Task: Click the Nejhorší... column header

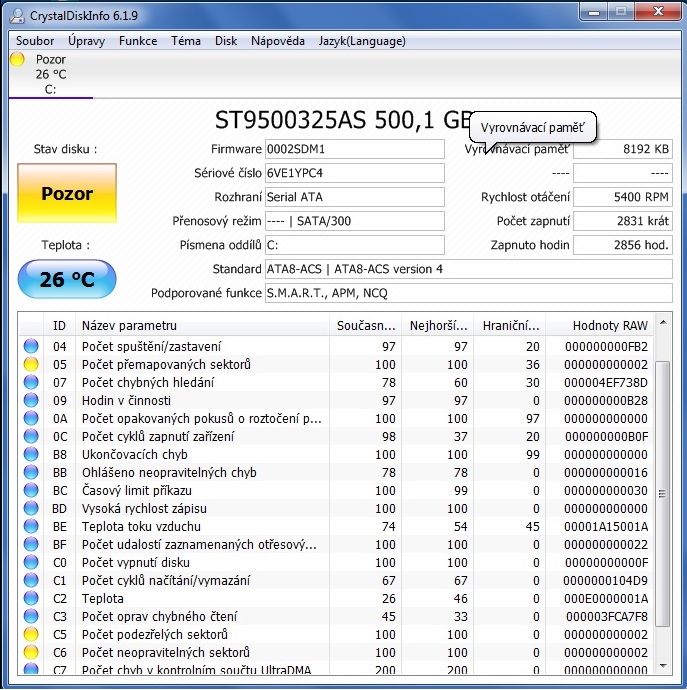Action: 438,326
